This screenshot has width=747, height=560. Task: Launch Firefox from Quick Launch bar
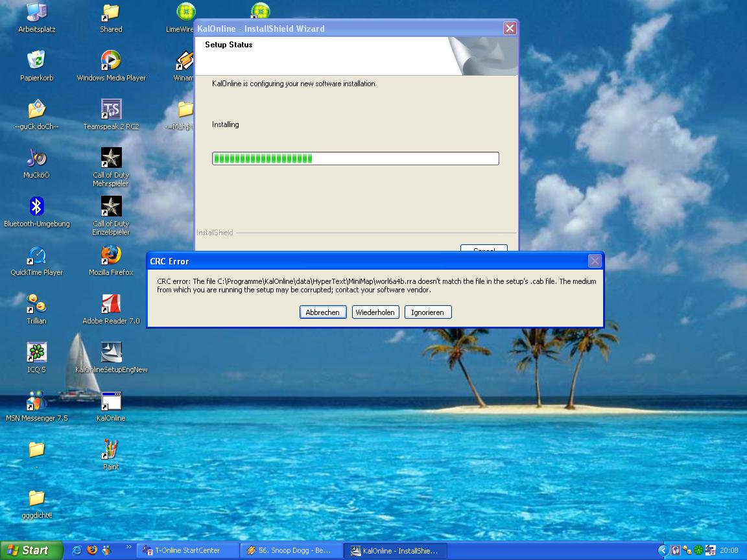click(92, 550)
